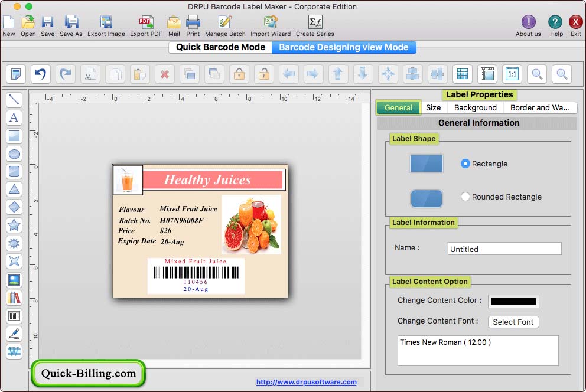This screenshot has height=392, width=586.
Task: Open the Mail option
Action: (x=174, y=26)
